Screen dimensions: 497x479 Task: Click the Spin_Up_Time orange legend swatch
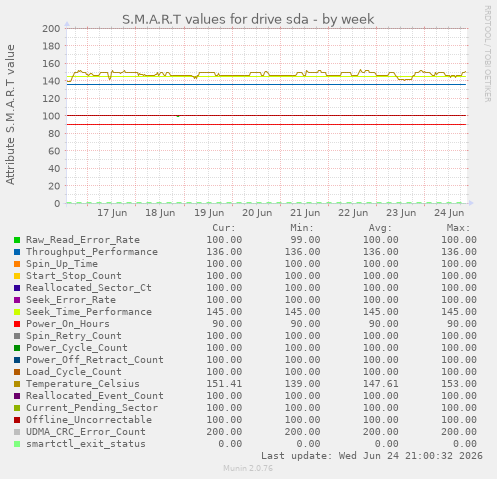[x=17, y=264]
